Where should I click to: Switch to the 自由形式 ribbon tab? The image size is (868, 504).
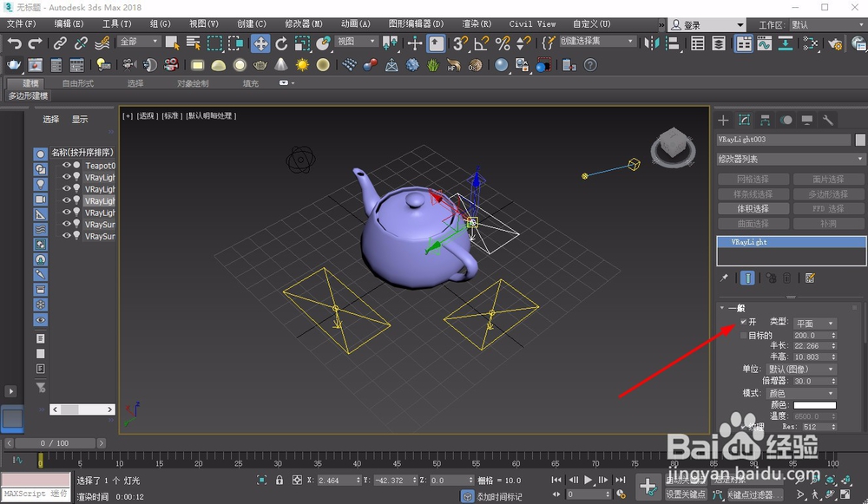77,83
